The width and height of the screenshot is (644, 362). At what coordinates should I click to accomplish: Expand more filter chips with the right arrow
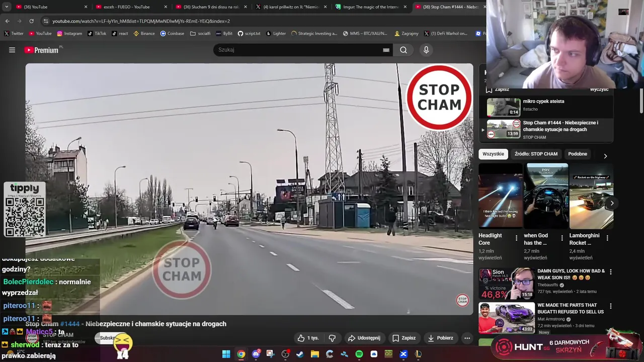(x=605, y=156)
